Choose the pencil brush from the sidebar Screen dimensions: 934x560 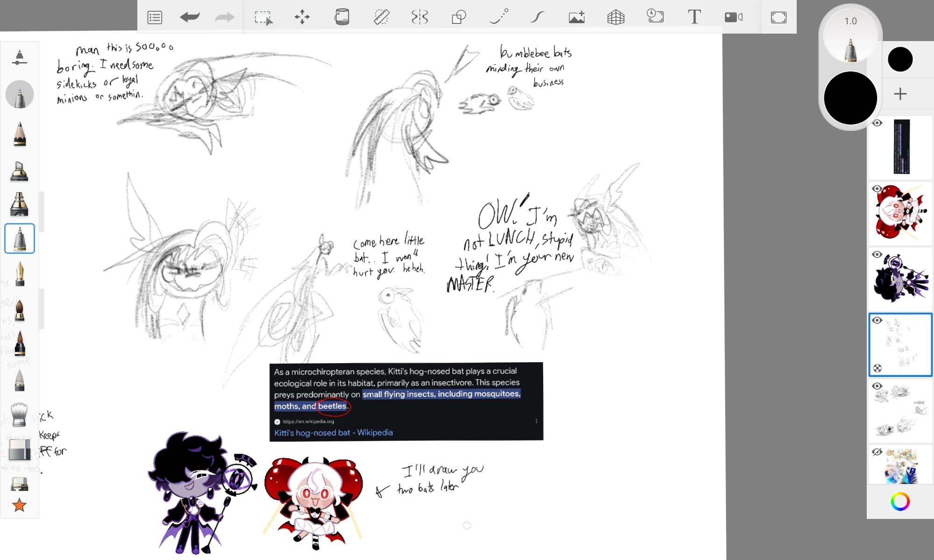pyautogui.click(x=19, y=134)
